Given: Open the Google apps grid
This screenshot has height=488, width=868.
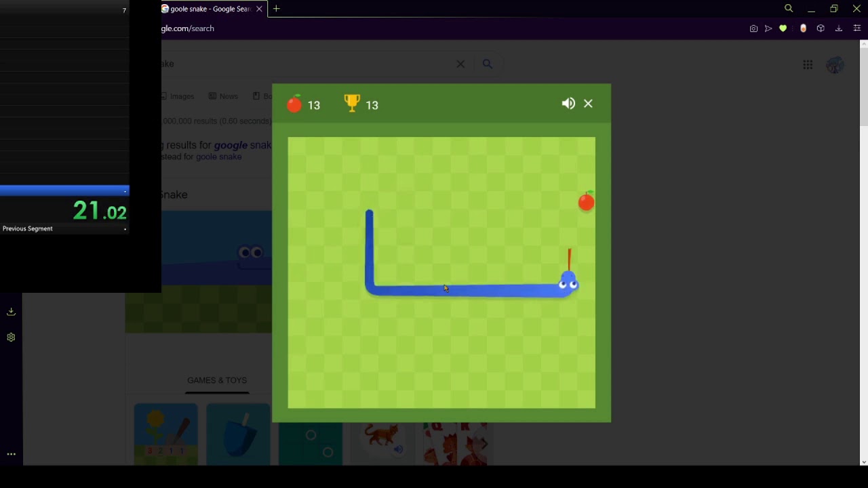Looking at the screenshot, I should click(x=808, y=64).
